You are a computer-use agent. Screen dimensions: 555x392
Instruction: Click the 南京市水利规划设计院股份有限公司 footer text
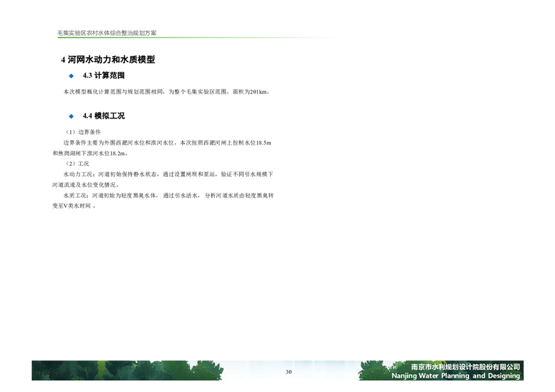[x=466, y=366]
